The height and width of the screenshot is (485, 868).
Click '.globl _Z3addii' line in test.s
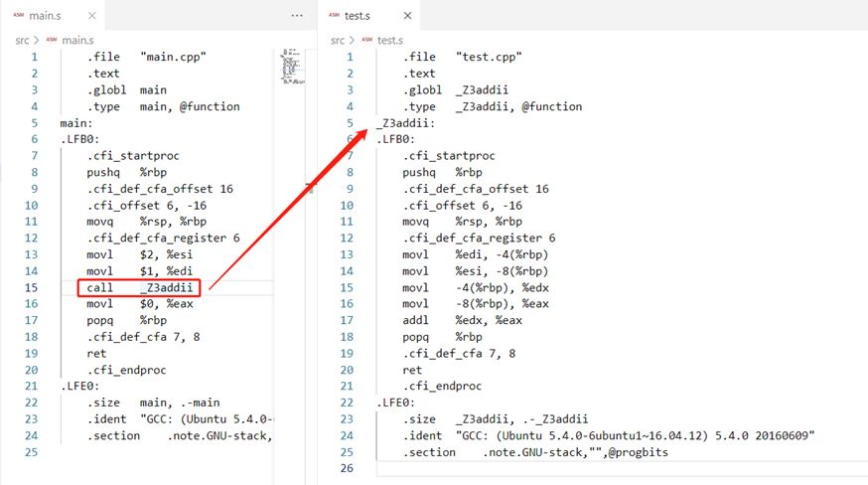pyautogui.click(x=455, y=89)
